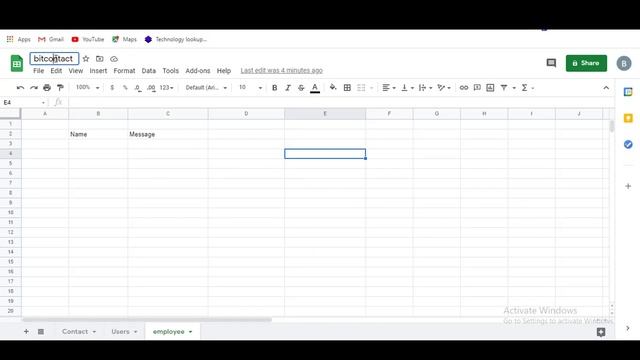This screenshot has width=640, height=360.
Task: Open Tasks side panel icon
Action: pyautogui.click(x=628, y=144)
